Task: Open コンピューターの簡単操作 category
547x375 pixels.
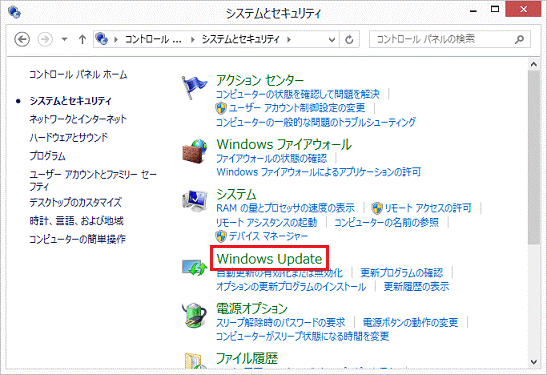Action: pyautogui.click(x=77, y=239)
